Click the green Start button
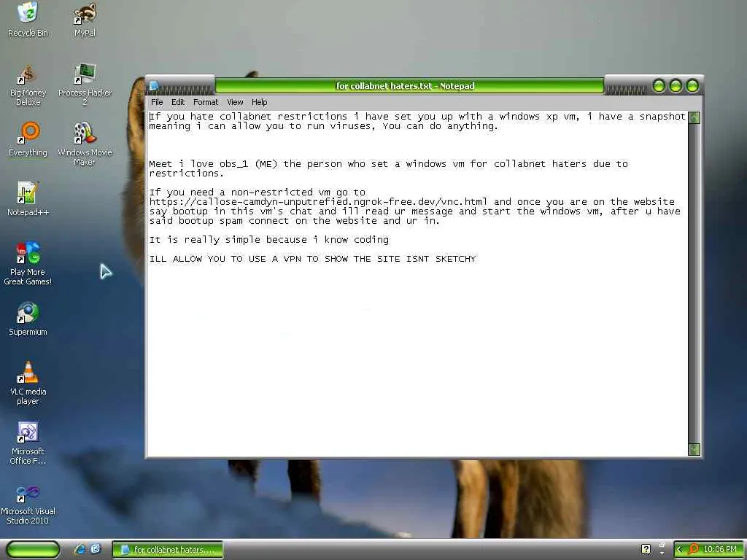 pos(33,549)
